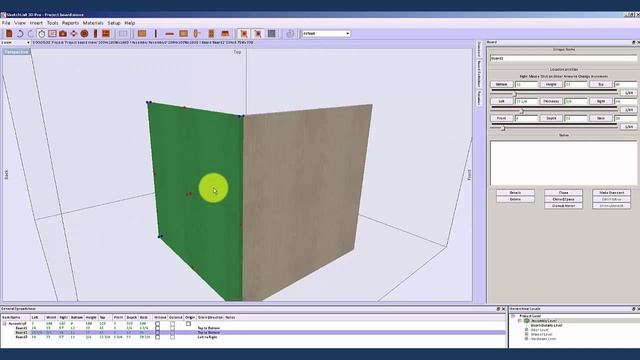Collapse the Assembly Level tree node
640x360 pixels.
520,321
